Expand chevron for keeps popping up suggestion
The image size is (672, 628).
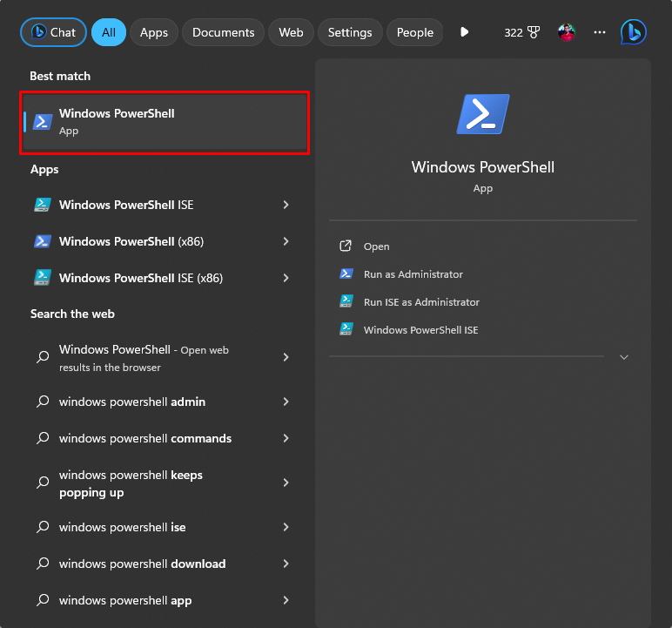tap(286, 483)
